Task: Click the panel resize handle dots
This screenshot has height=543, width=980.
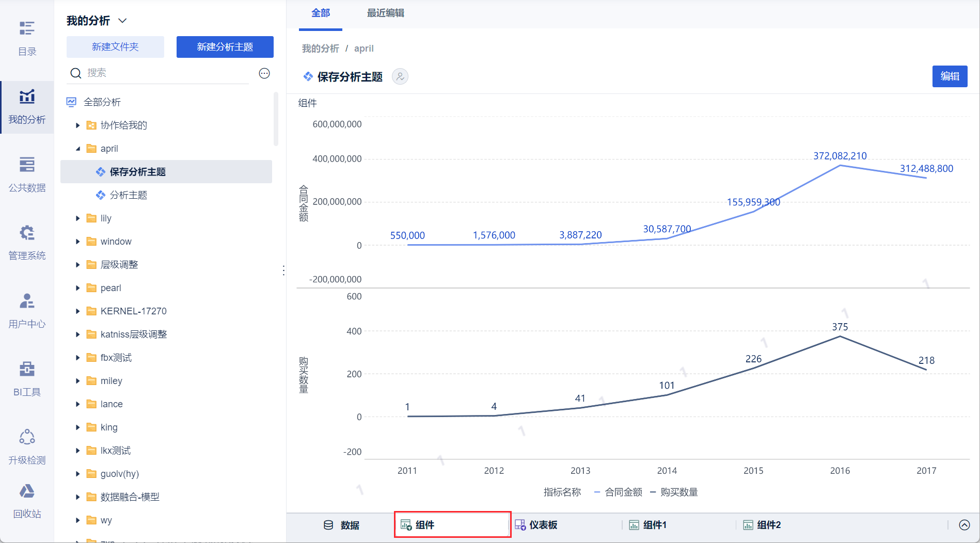Action: pyautogui.click(x=283, y=270)
